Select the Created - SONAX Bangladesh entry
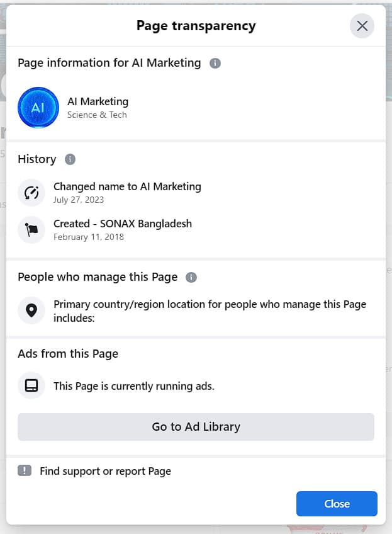 point(123,224)
